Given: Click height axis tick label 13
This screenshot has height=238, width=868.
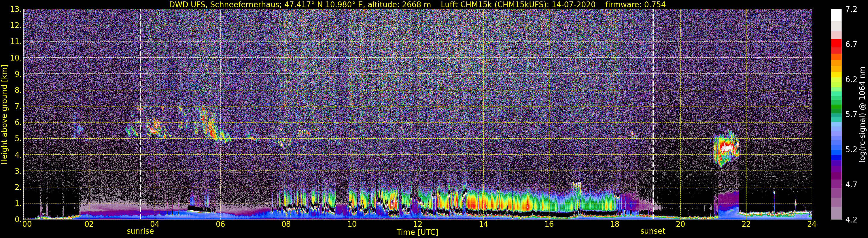Looking at the screenshot, I should click(16, 9).
